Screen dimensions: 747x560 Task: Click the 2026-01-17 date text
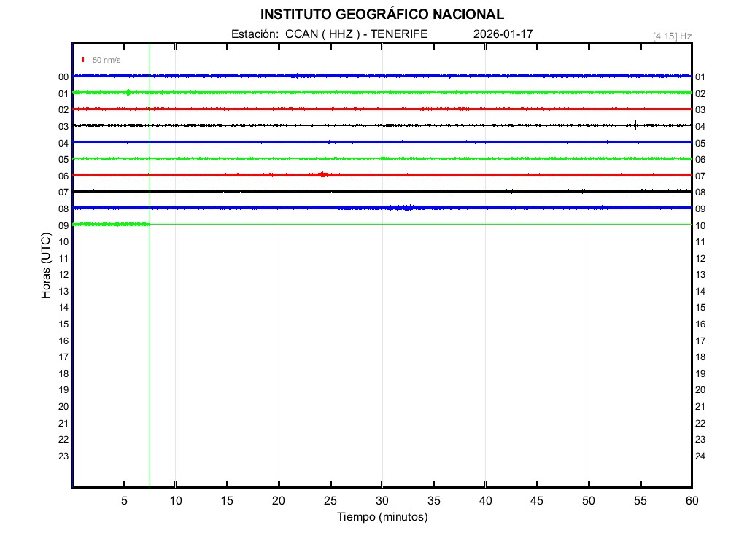[503, 34]
